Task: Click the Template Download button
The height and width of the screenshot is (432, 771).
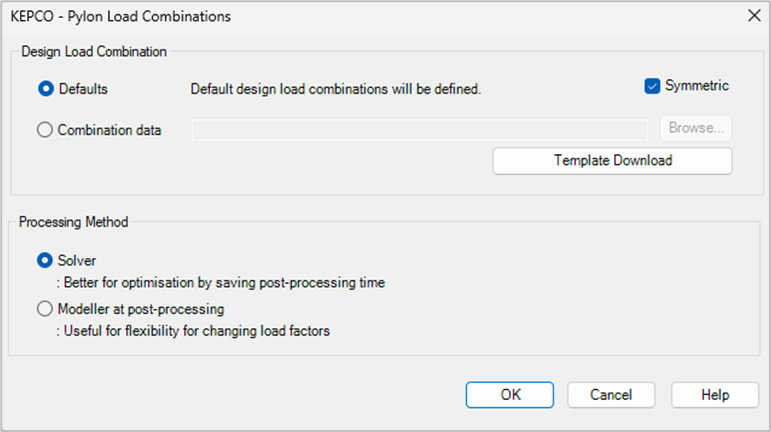Action: [x=612, y=161]
